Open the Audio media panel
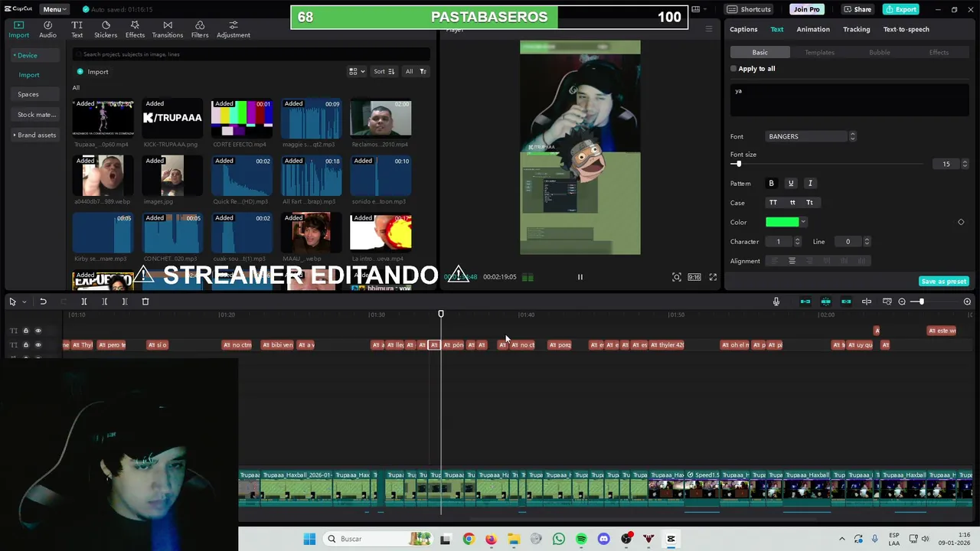The width and height of the screenshot is (980, 551). coord(47,29)
